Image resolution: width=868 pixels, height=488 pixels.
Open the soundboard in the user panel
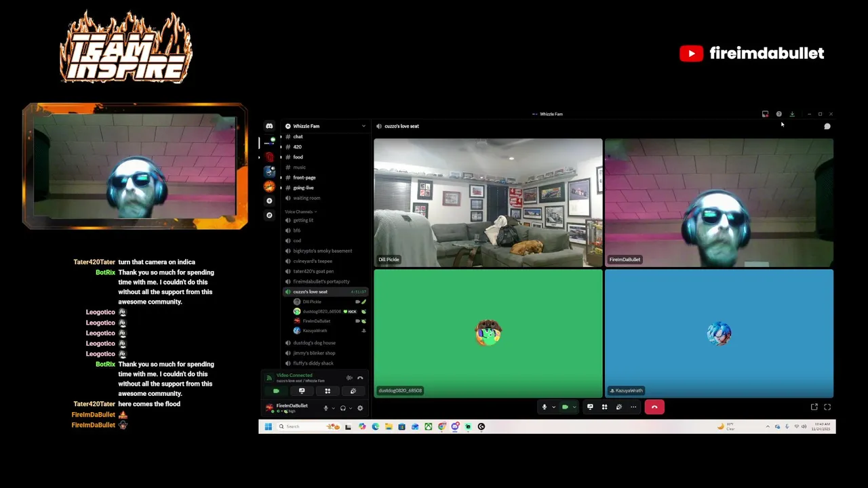[x=353, y=391]
